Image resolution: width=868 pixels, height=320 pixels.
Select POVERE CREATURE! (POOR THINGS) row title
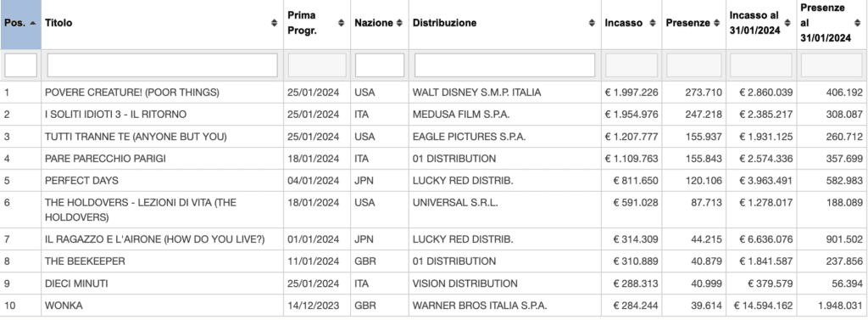click(x=131, y=93)
